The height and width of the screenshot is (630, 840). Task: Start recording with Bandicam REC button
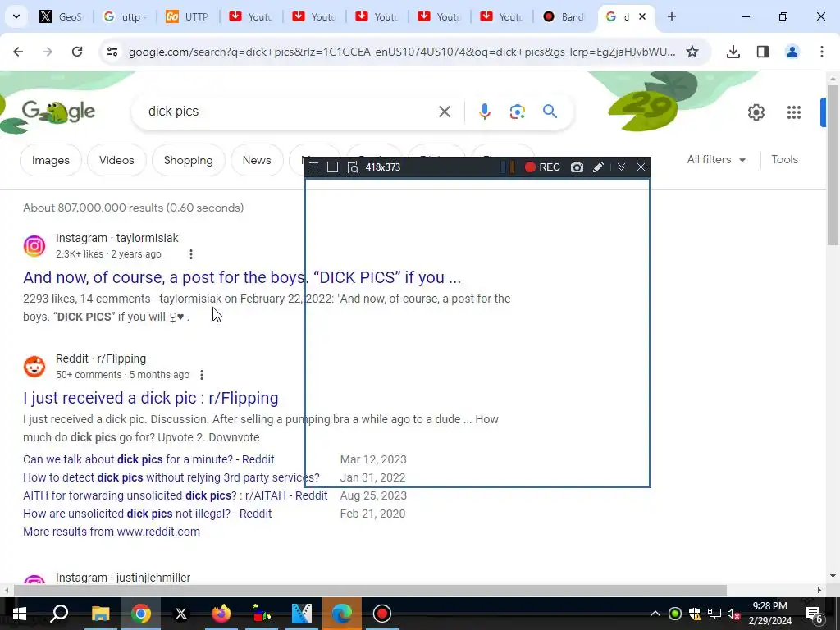tap(542, 167)
